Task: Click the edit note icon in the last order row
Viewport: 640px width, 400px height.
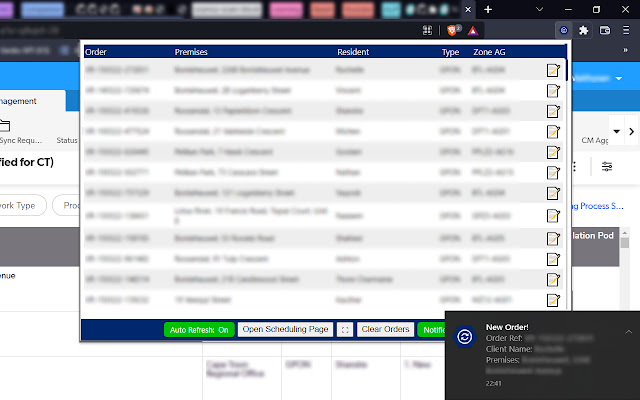Action: pos(553,299)
